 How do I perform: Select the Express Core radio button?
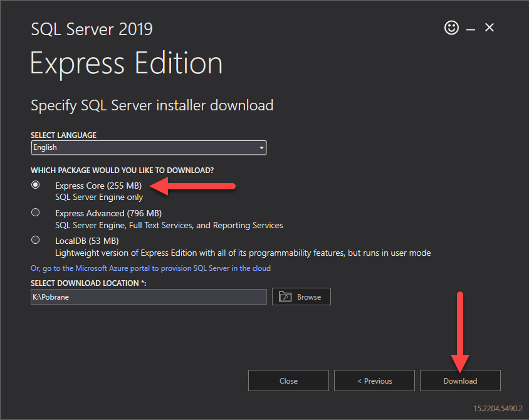[x=36, y=185]
